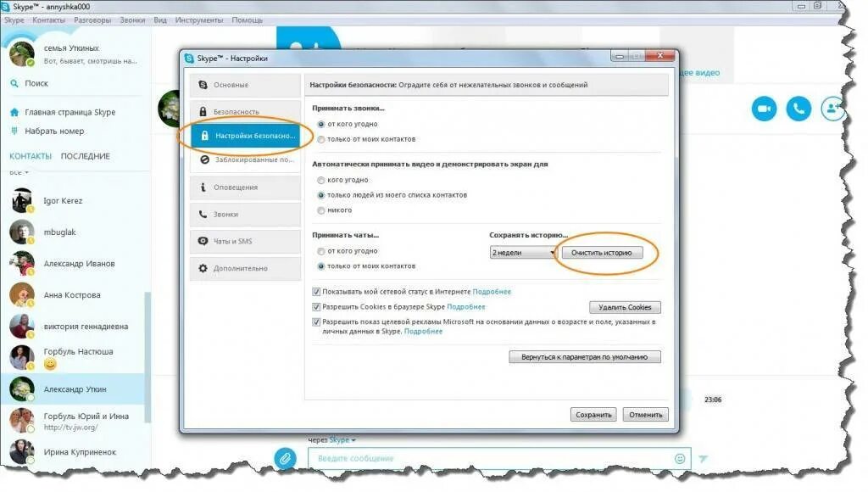Expand the 'все' contacts filter dropdown

click(19, 172)
